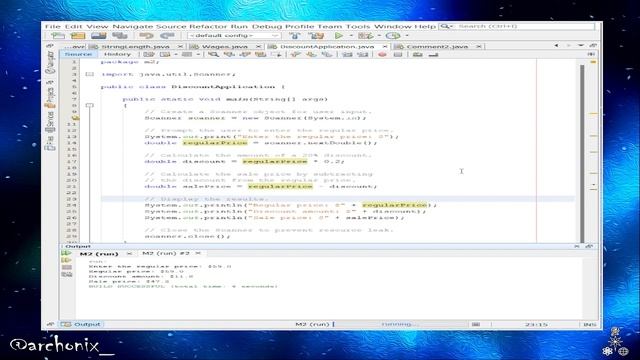
Task: Click the New Project toolbar icon
Action: click(78, 36)
